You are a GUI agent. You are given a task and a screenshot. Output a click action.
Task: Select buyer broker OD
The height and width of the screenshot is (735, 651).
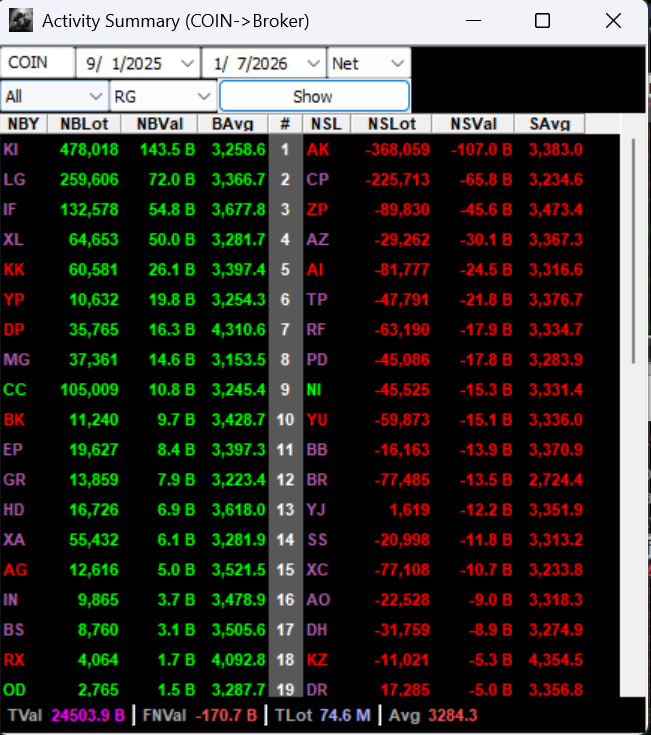tap(15, 690)
